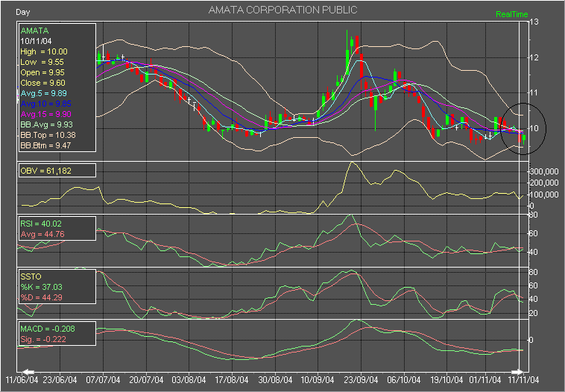Click the right scroll arrow on time axis
565x392 pixels.
pyautogui.click(x=517, y=371)
